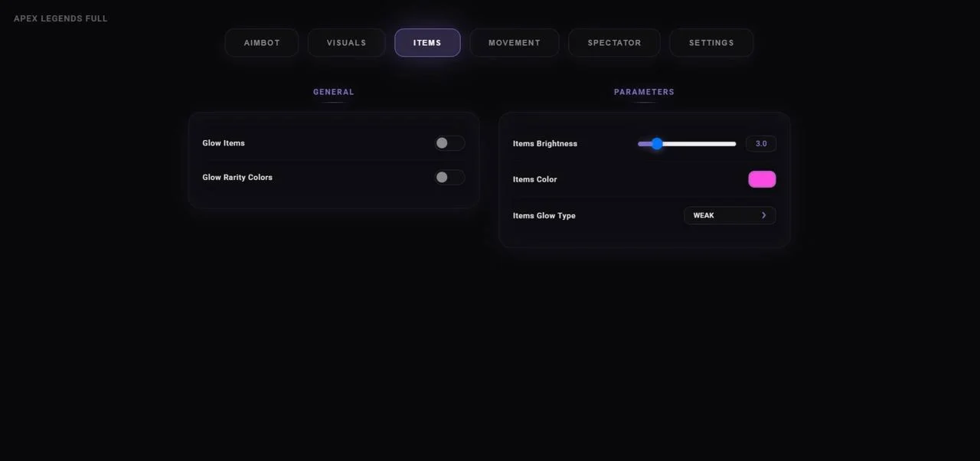The width and height of the screenshot is (980, 461).
Task: Select the Items tab
Action: pos(427,43)
